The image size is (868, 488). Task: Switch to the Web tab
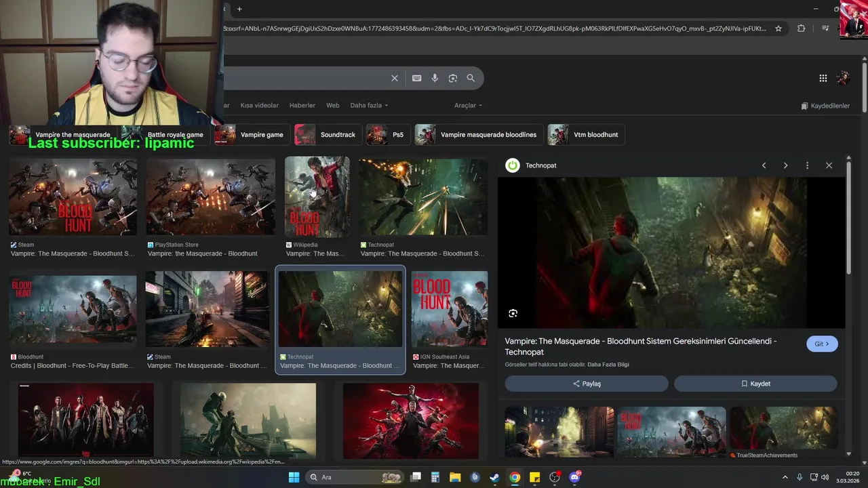pyautogui.click(x=332, y=105)
